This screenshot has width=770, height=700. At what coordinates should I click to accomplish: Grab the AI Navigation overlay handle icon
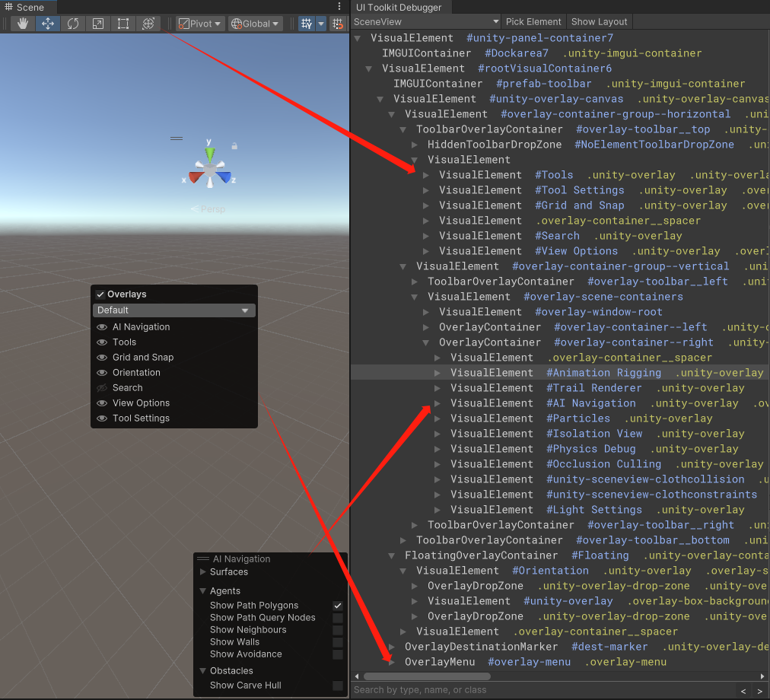(x=203, y=558)
